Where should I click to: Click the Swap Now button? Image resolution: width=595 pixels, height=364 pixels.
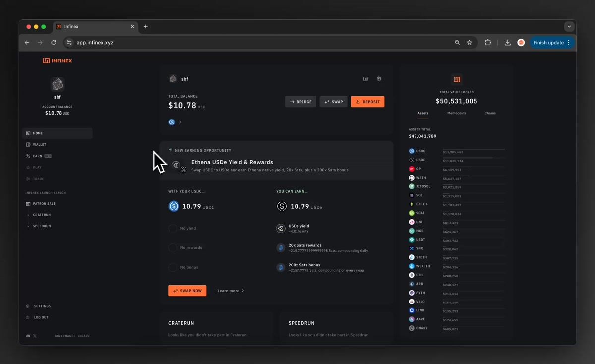[187, 291]
